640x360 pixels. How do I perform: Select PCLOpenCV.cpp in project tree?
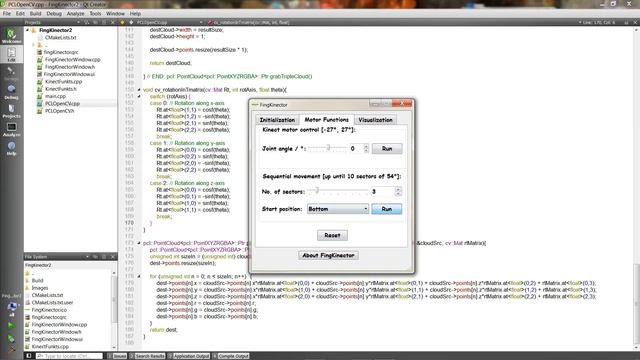pos(62,104)
